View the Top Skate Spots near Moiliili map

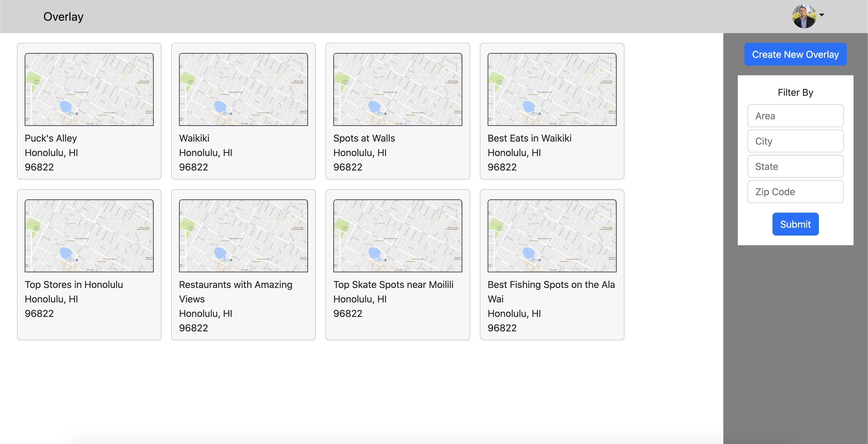tap(398, 236)
